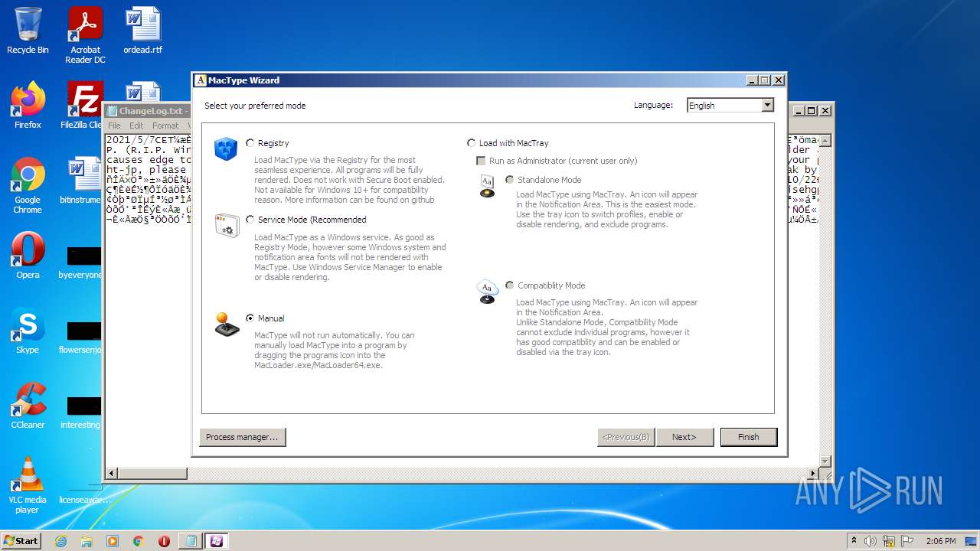
Task: Open Windows Explorer from the taskbar
Action: [87, 541]
